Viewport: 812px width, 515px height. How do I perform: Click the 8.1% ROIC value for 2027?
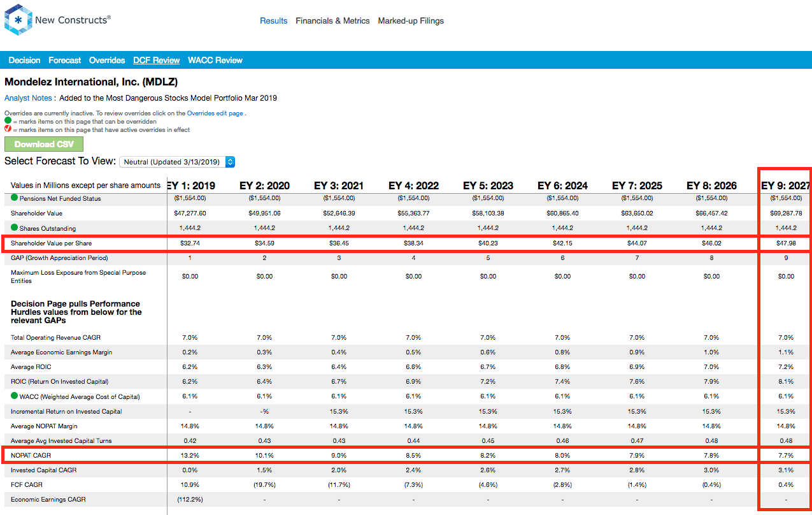tap(787, 381)
